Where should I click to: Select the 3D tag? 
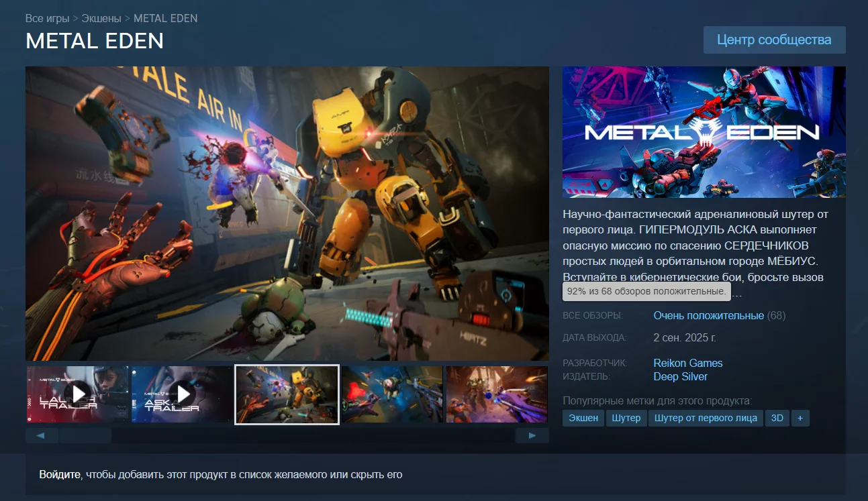tap(777, 418)
